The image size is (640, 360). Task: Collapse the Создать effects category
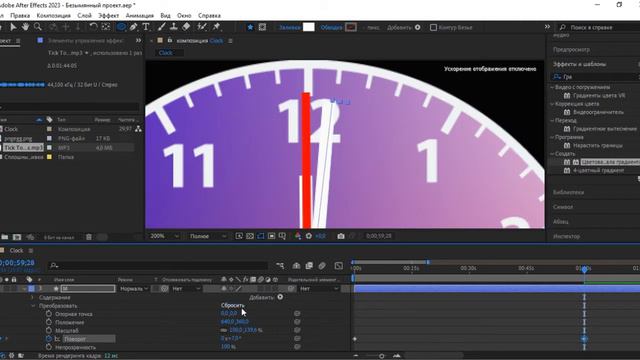coord(552,153)
